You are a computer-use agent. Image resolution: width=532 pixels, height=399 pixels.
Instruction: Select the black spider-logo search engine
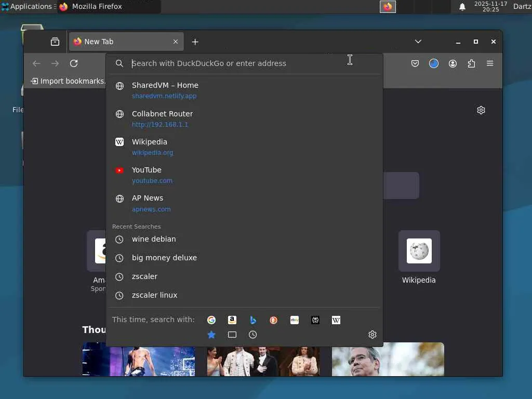[315, 320]
